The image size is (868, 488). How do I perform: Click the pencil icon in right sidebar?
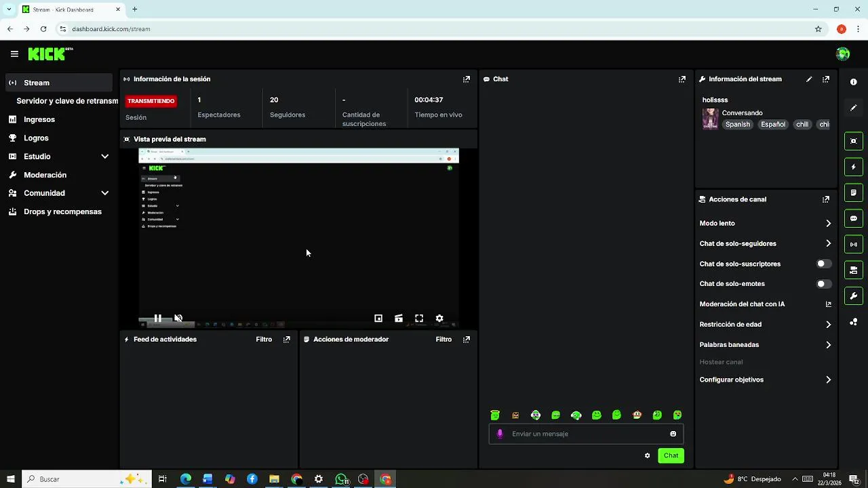[854, 108]
